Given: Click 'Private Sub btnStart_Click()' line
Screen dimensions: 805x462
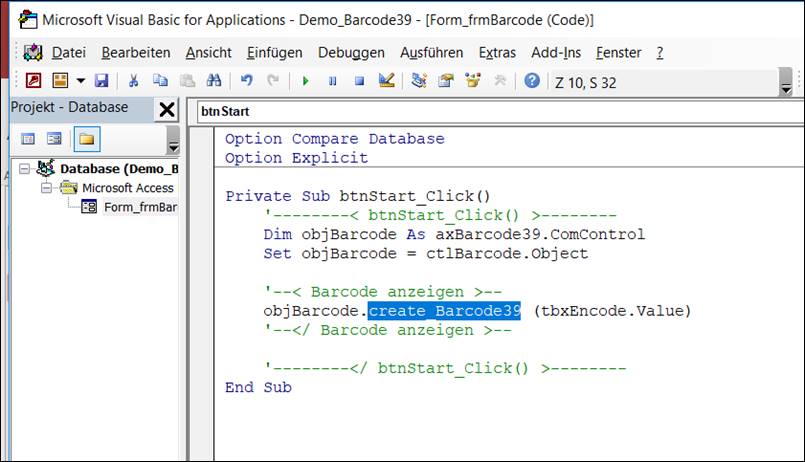Looking at the screenshot, I should click(x=357, y=196).
